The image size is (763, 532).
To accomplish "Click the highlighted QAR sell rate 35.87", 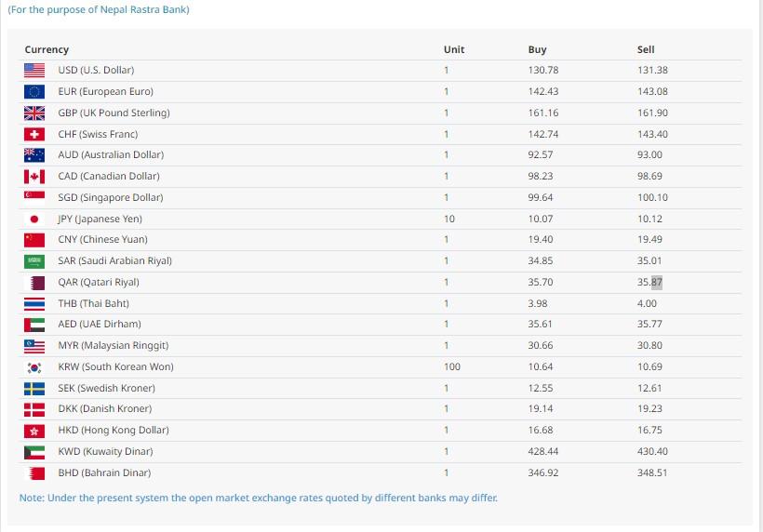I will coord(650,282).
